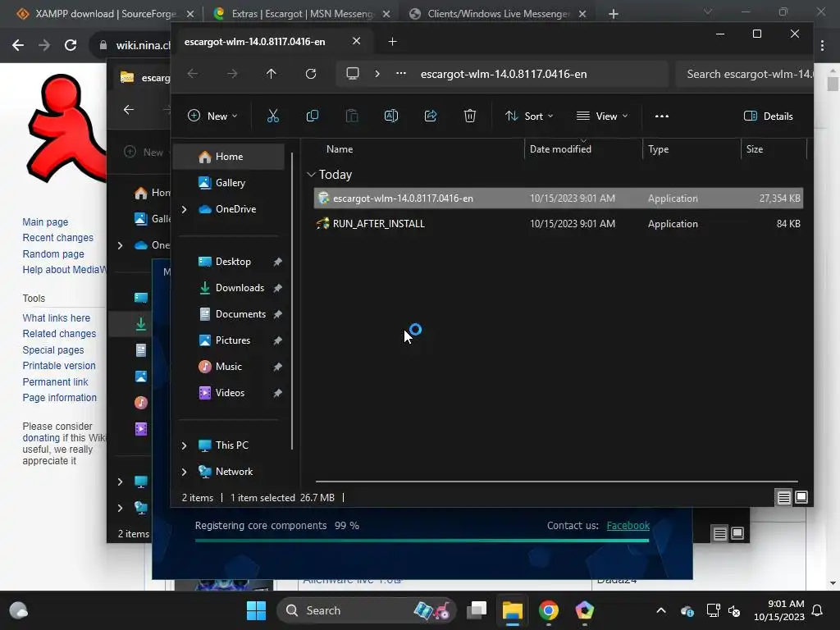Open the New dropdown menu
This screenshot has width=840, height=630.
click(x=212, y=116)
